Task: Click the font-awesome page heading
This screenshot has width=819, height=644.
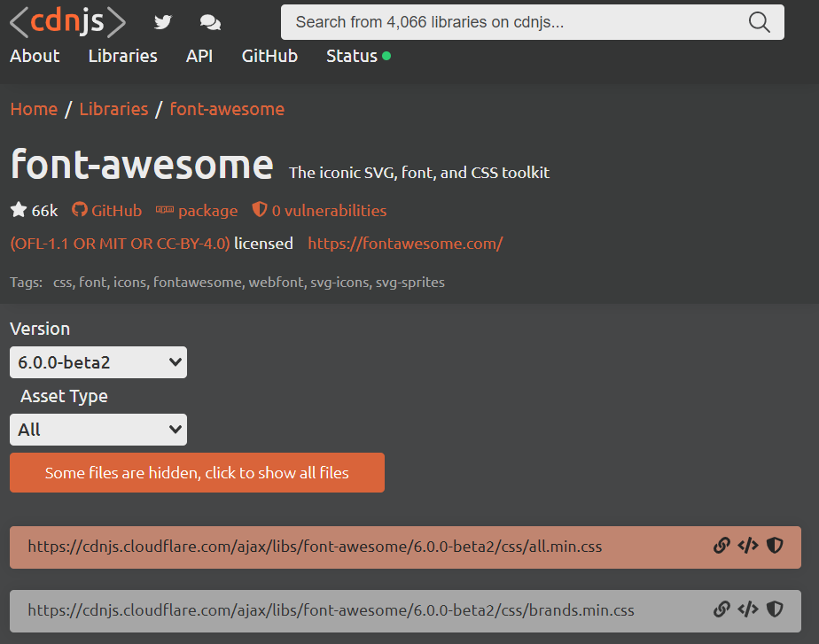Action: 142,164
